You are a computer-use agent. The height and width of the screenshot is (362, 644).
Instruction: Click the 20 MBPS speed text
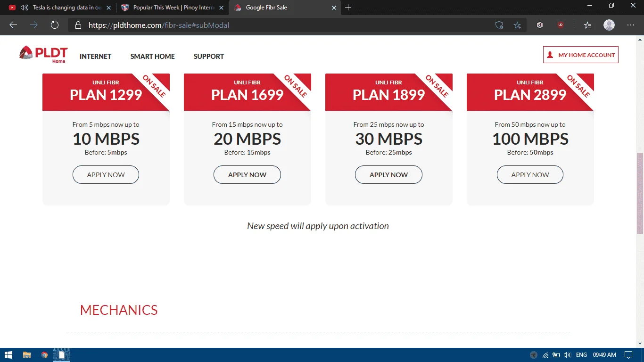tap(248, 139)
